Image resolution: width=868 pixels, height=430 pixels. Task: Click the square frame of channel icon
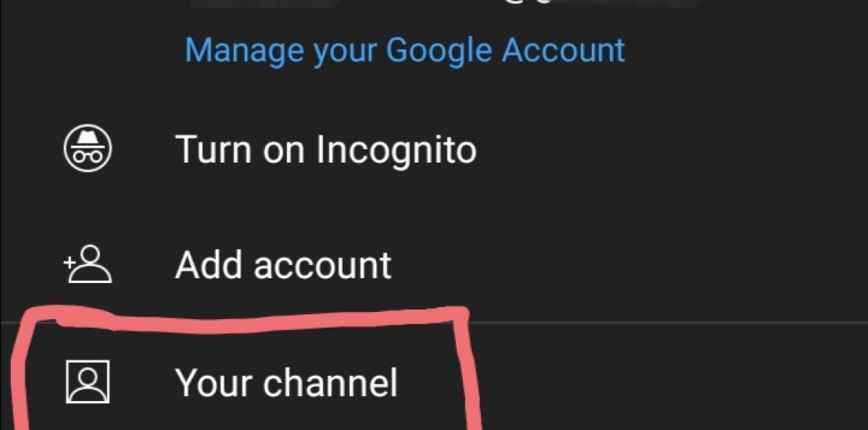coord(88,382)
